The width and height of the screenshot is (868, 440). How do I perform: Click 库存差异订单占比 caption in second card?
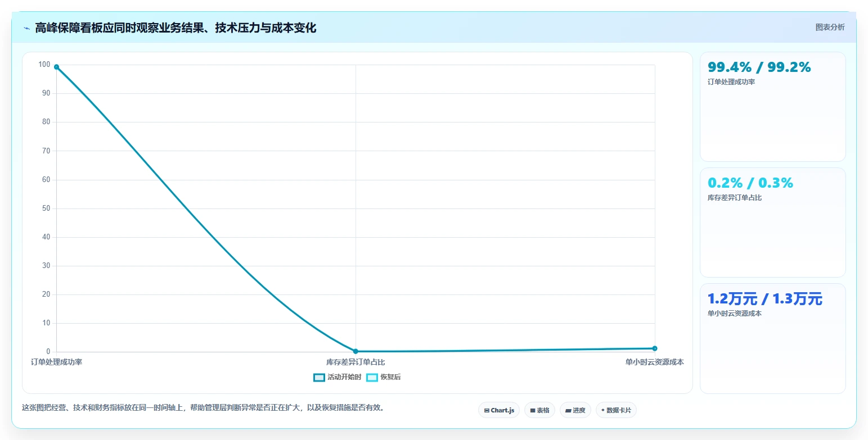point(735,198)
